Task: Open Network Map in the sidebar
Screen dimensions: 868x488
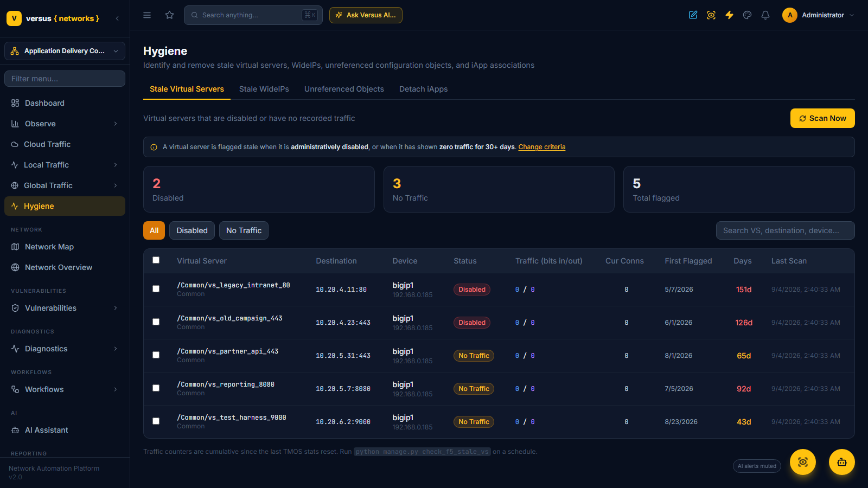Action: 65,247
